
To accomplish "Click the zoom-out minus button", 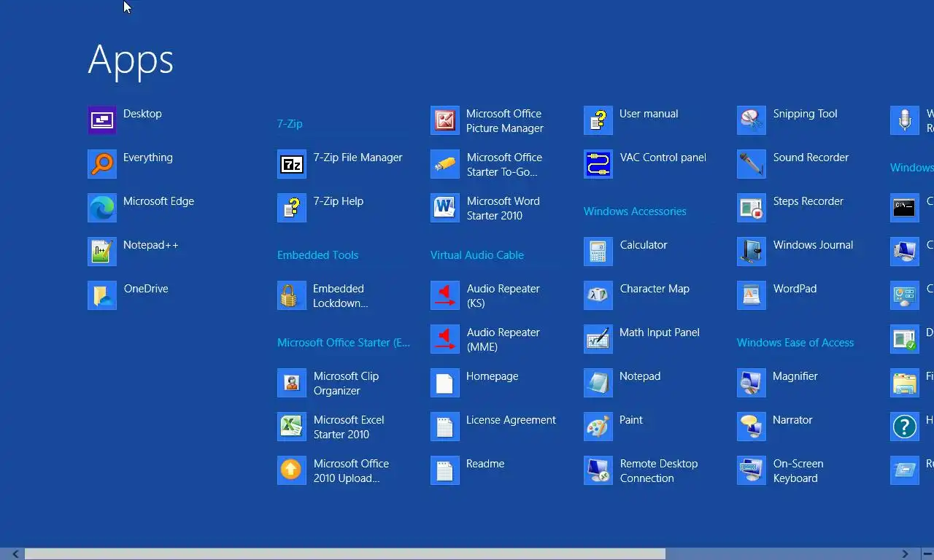I will tap(926, 554).
